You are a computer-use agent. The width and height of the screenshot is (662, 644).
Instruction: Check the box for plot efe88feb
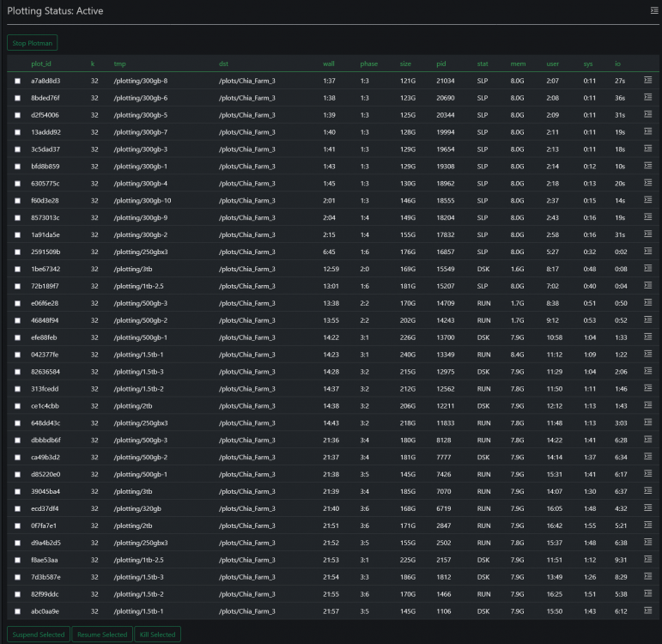(17, 337)
